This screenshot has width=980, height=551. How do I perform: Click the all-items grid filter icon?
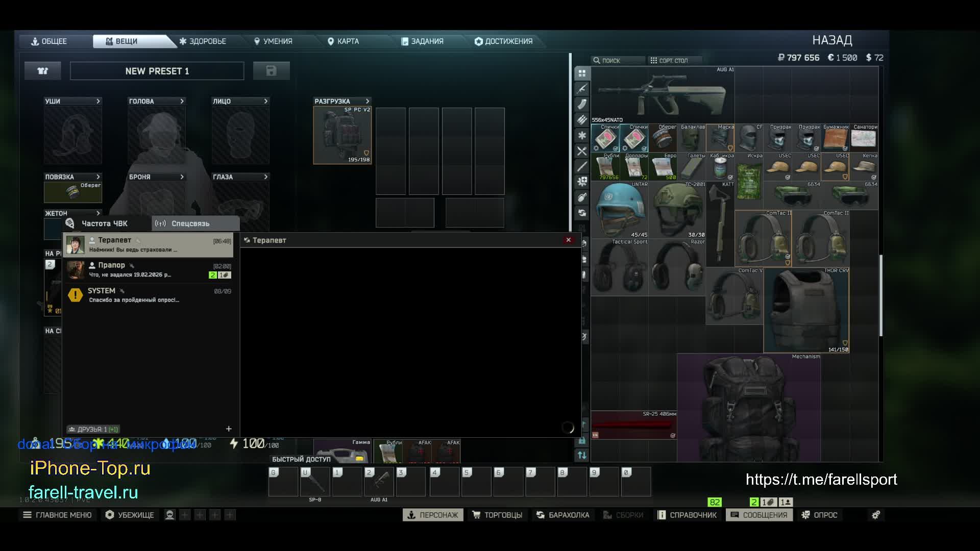pyautogui.click(x=582, y=73)
